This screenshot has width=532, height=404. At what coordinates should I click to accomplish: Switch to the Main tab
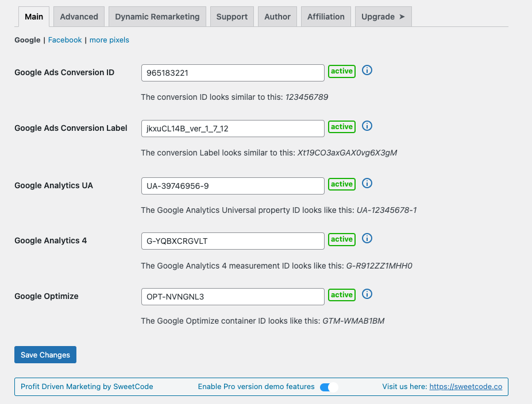pyautogui.click(x=34, y=17)
